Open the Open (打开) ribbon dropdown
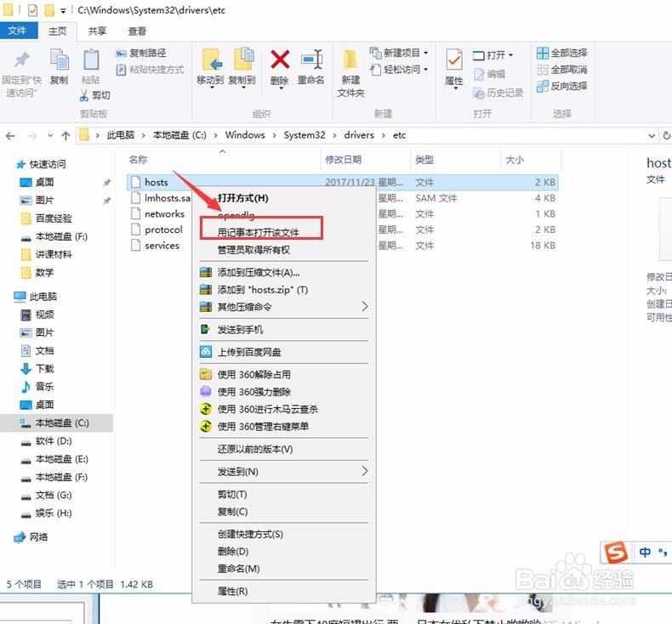 [x=493, y=55]
